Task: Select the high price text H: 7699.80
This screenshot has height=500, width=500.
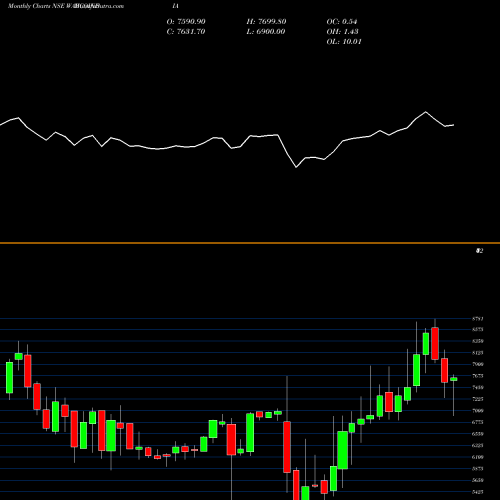Action: [x=266, y=22]
